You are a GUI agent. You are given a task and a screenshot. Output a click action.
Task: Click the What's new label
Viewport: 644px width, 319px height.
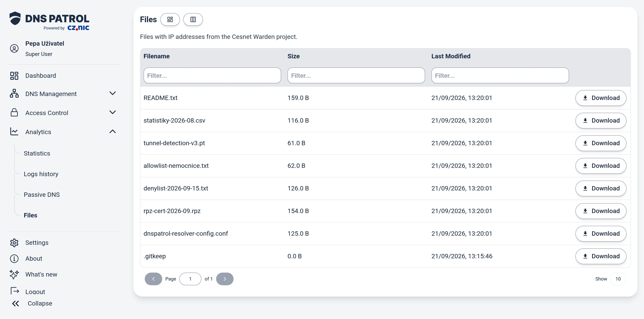[41, 274]
